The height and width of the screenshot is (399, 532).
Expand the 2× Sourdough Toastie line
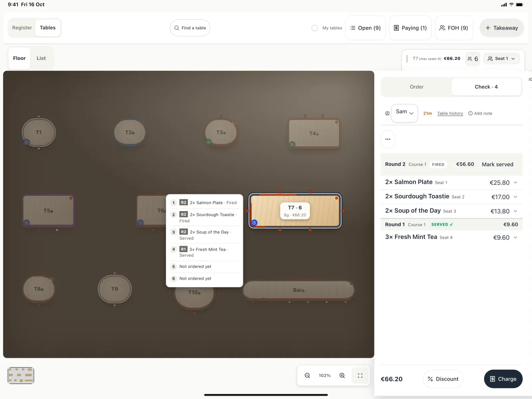(515, 197)
